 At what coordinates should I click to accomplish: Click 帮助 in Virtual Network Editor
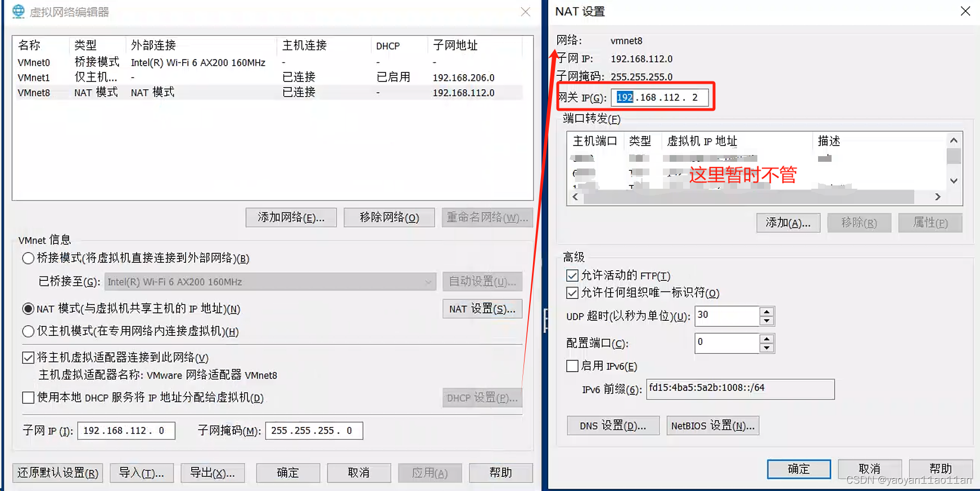coord(500,473)
